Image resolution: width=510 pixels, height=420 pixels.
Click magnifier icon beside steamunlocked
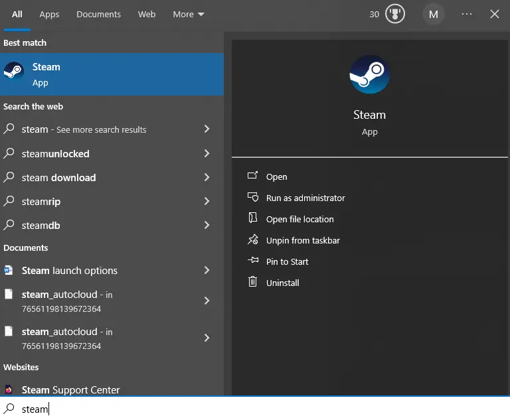pyautogui.click(x=9, y=153)
